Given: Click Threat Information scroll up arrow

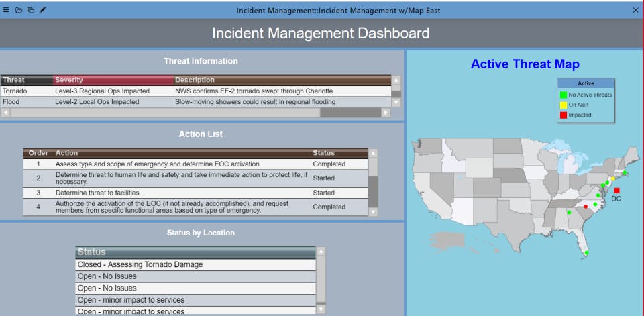Looking at the screenshot, I should pyautogui.click(x=396, y=80).
